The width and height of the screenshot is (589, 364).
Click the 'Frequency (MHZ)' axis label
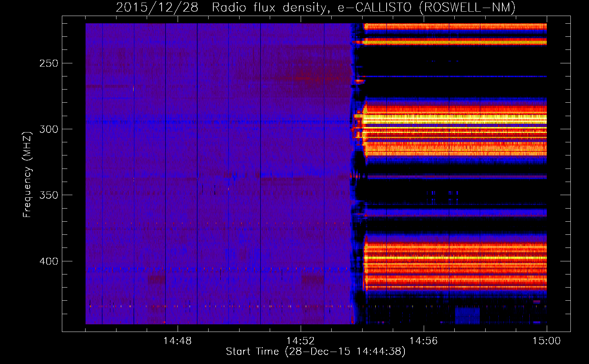point(27,174)
